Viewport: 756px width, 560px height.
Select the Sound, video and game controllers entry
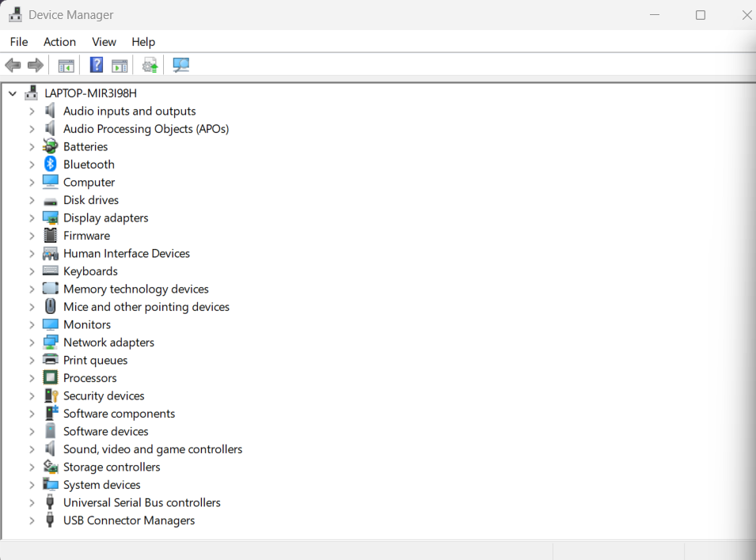[x=153, y=448]
